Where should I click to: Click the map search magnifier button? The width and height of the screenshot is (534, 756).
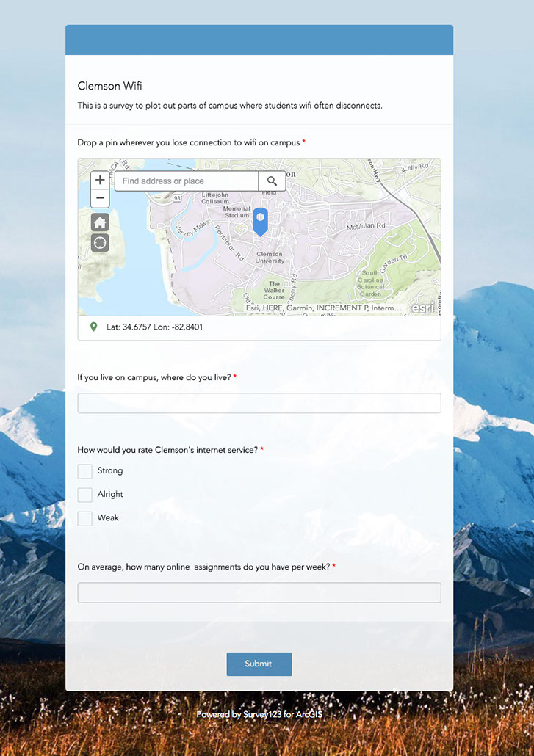click(272, 181)
